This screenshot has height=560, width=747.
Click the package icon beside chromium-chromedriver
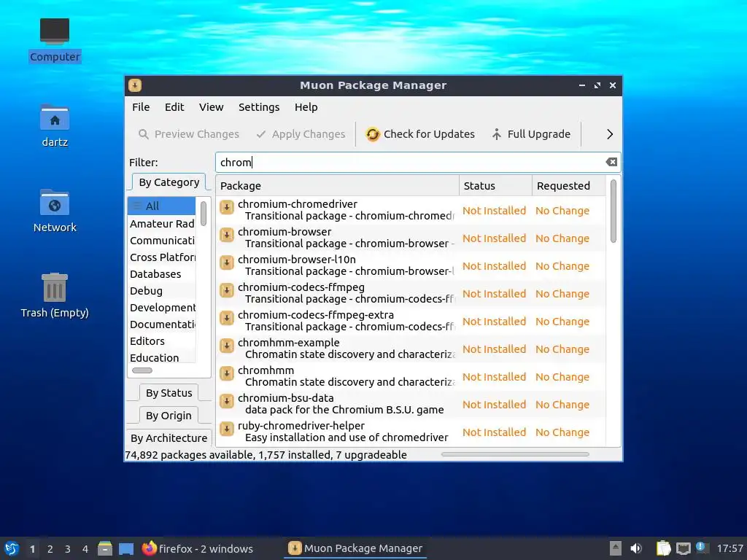pyautogui.click(x=227, y=208)
